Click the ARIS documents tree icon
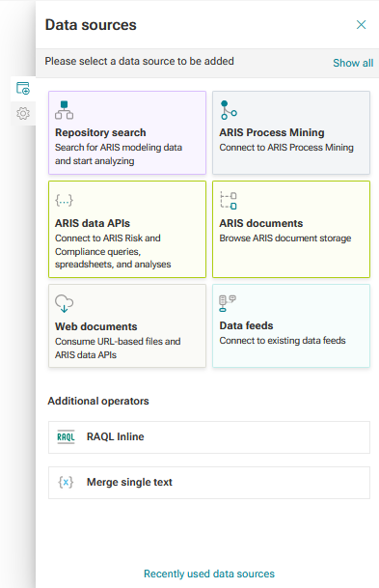This screenshot has width=379, height=588. 229,201
